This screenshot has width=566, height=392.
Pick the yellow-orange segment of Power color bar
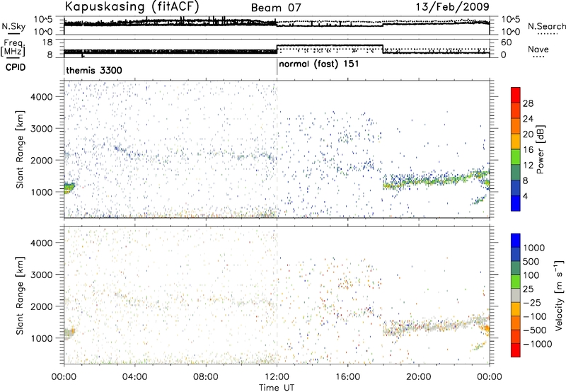[x=516, y=141]
